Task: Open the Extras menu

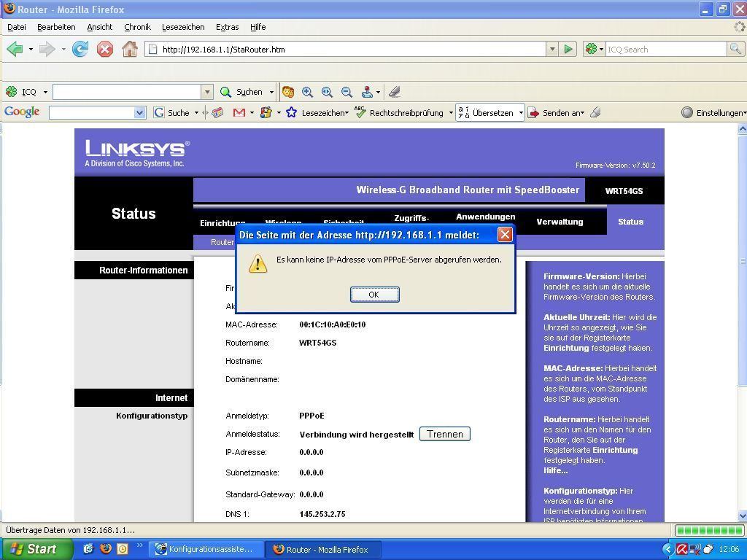Action: (x=228, y=27)
